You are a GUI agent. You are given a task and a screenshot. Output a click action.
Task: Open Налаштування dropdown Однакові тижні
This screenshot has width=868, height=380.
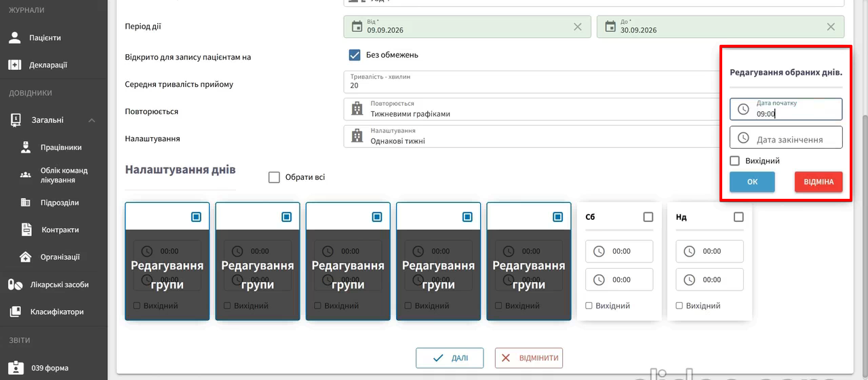click(532, 136)
